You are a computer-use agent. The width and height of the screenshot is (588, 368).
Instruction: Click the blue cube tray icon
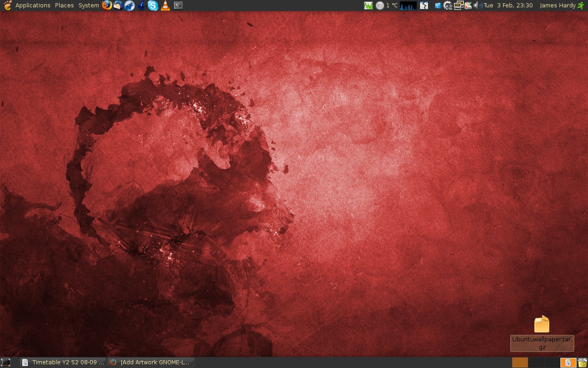[x=438, y=6]
